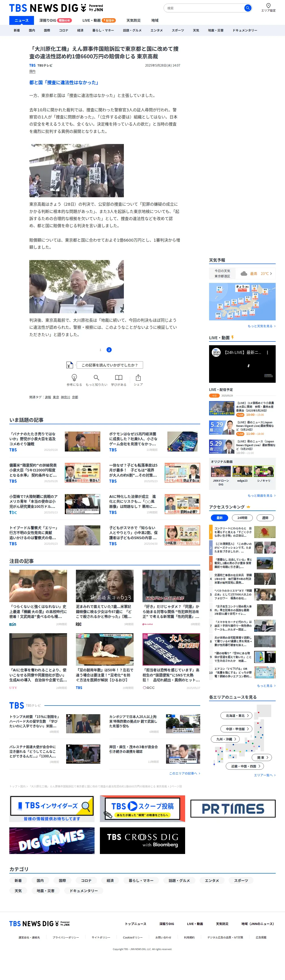Select スポーツ in the category bar
Screen dimensions: 285x980
coord(178,30)
